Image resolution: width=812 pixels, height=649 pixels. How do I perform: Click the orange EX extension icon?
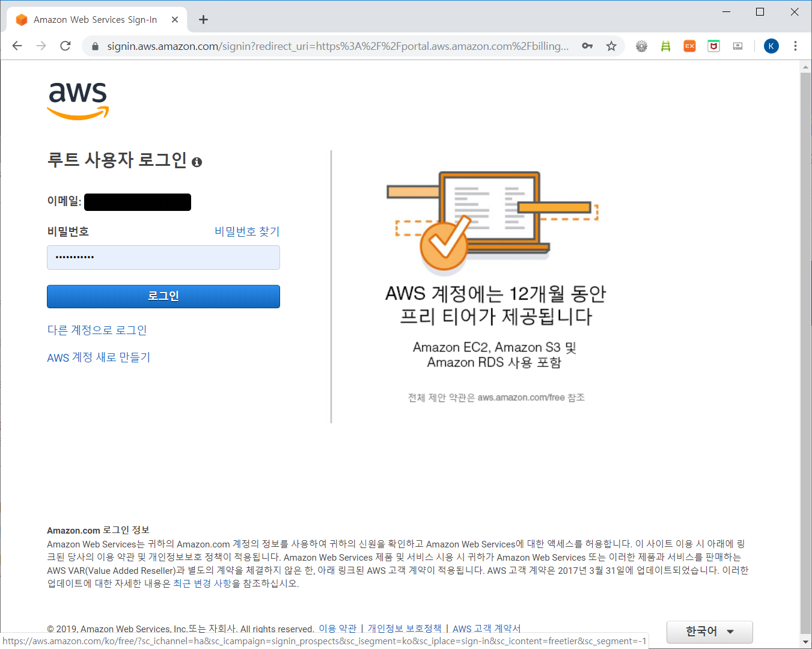tap(689, 46)
